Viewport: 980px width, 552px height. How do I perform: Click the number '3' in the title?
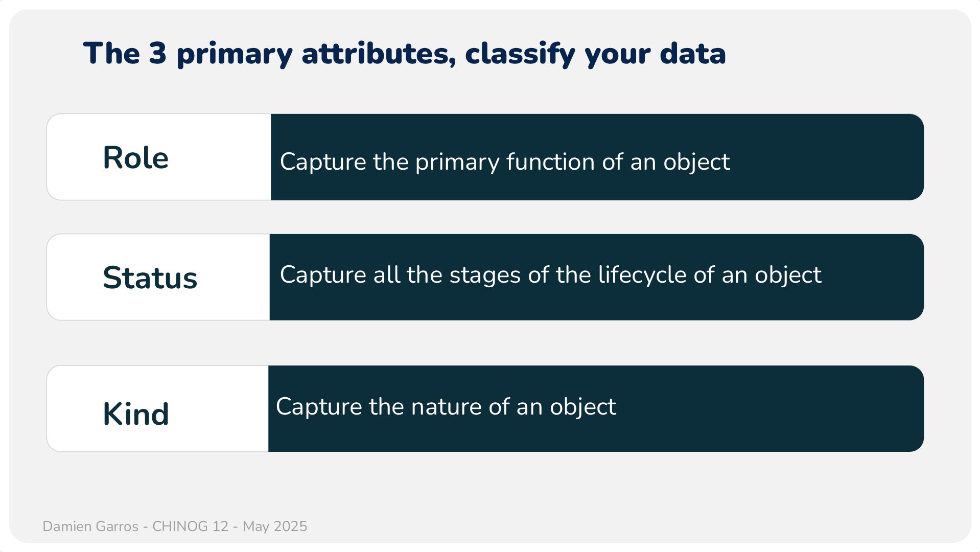click(157, 53)
